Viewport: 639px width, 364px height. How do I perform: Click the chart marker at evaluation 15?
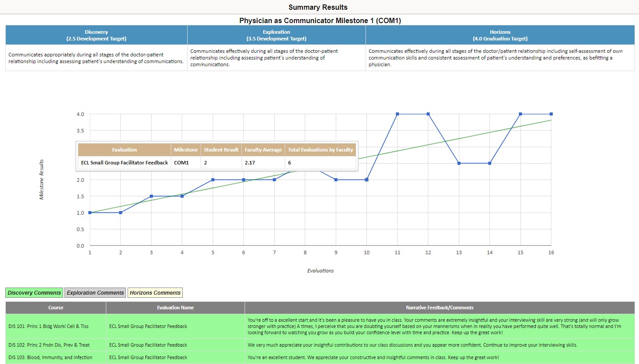(x=520, y=114)
